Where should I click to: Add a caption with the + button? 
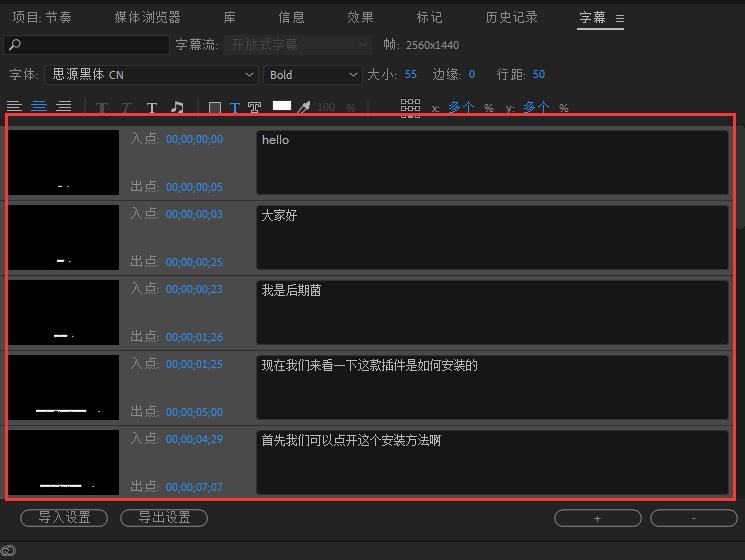[x=598, y=518]
